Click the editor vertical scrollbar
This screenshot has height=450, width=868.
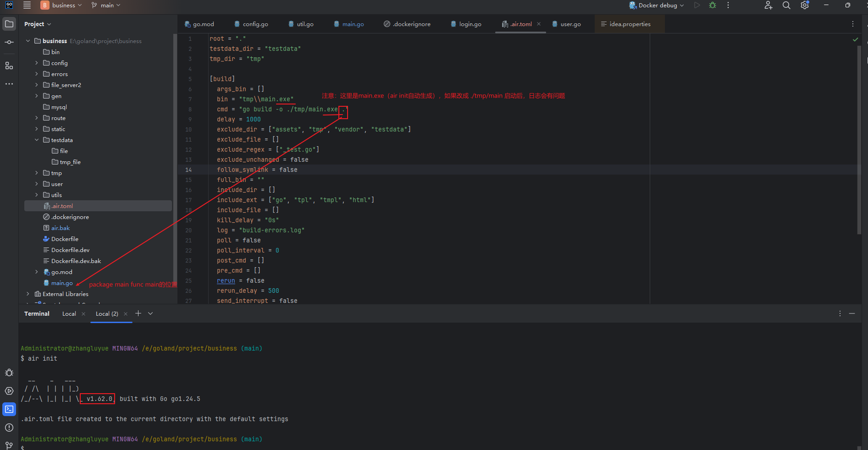(x=859, y=140)
